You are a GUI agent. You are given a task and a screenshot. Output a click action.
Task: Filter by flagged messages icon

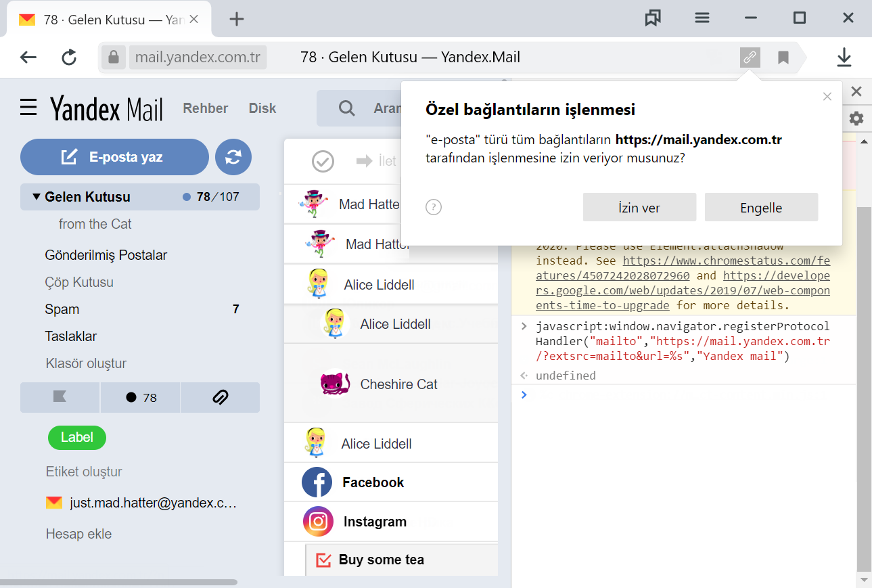pos(60,397)
